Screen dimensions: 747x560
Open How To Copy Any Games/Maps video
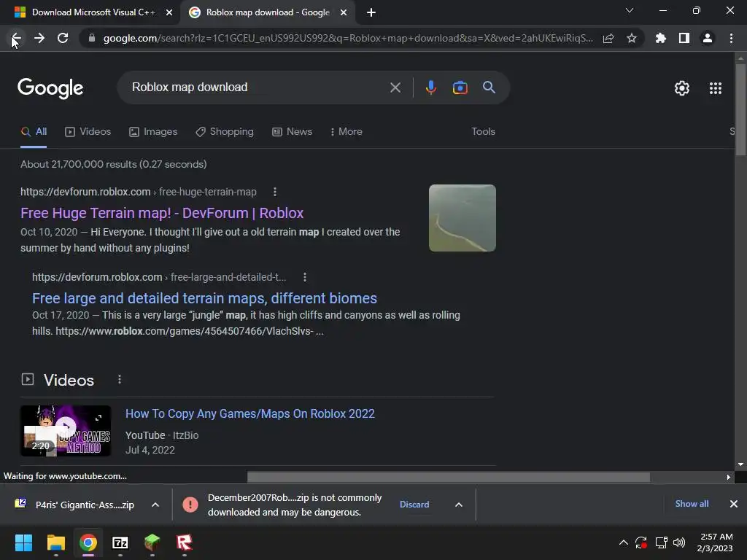[250, 414]
